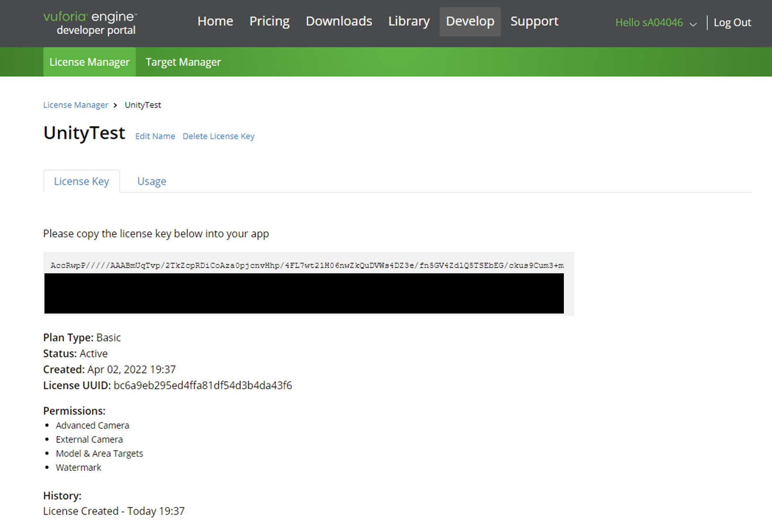Screen dimensions: 772x532
Task: Click the account dropdown chevron arrow
Action: pos(693,24)
